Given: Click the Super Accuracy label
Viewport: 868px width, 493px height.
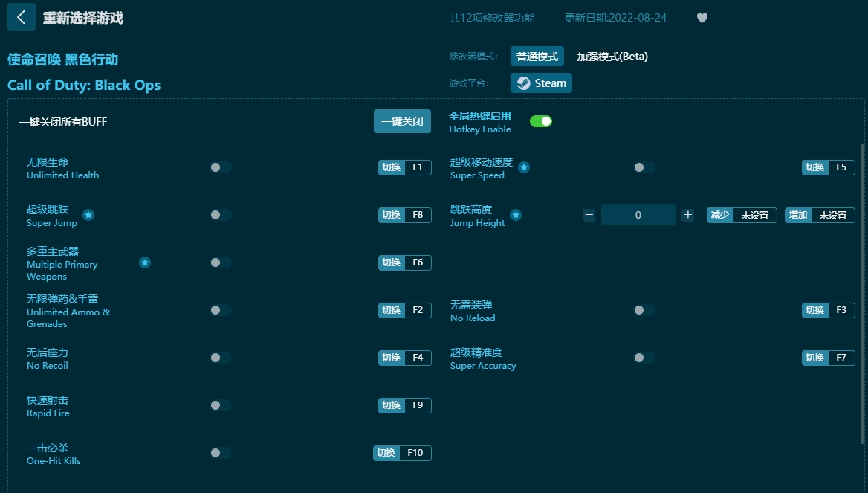Looking at the screenshot, I should 483,366.
